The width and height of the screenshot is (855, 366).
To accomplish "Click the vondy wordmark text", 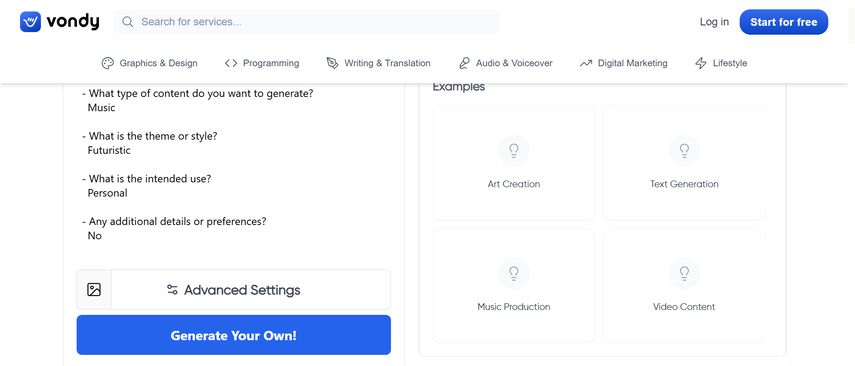I will tap(73, 22).
